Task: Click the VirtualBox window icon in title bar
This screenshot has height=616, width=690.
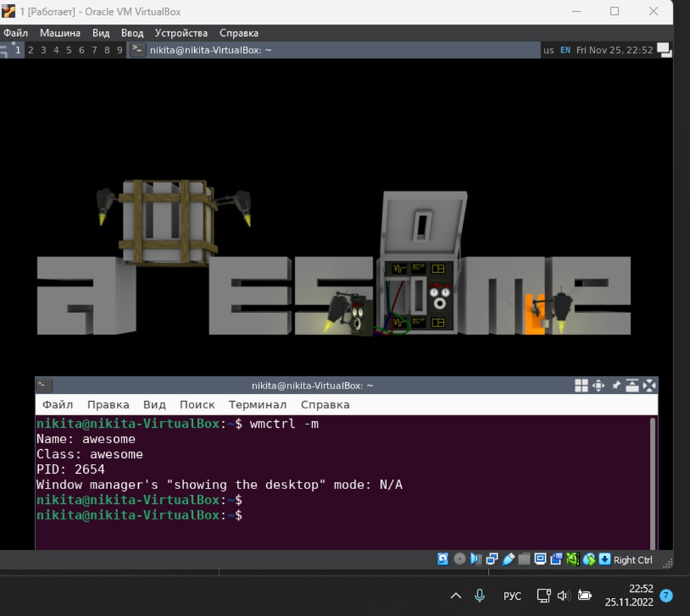Action: click(9, 11)
